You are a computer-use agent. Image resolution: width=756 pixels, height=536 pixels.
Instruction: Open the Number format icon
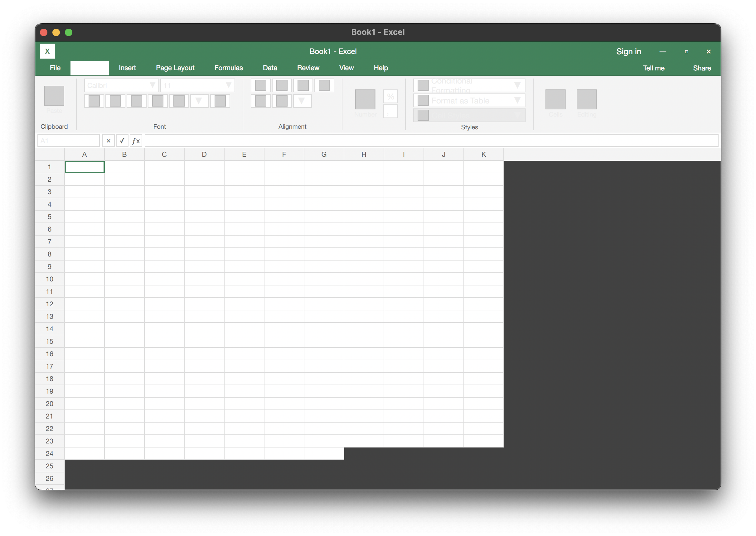pos(365,99)
